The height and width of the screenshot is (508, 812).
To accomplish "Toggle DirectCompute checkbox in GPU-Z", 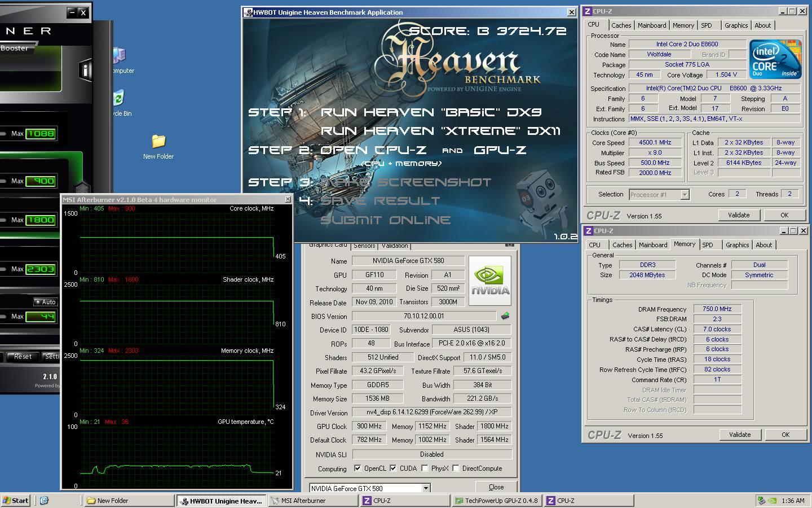I will click(x=456, y=468).
